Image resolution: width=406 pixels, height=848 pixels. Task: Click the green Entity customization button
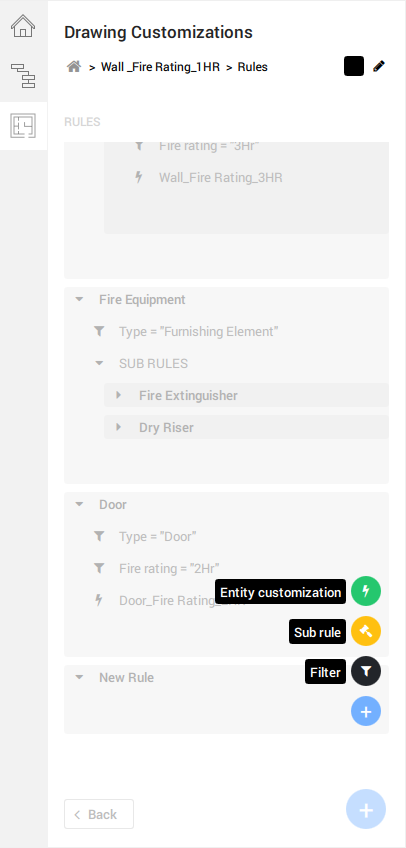(x=366, y=591)
